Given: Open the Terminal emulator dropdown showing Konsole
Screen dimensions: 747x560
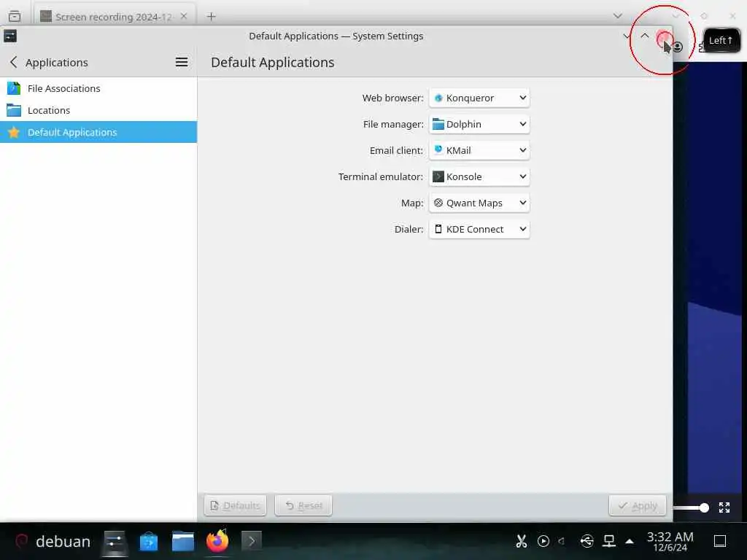Looking at the screenshot, I should 479,176.
